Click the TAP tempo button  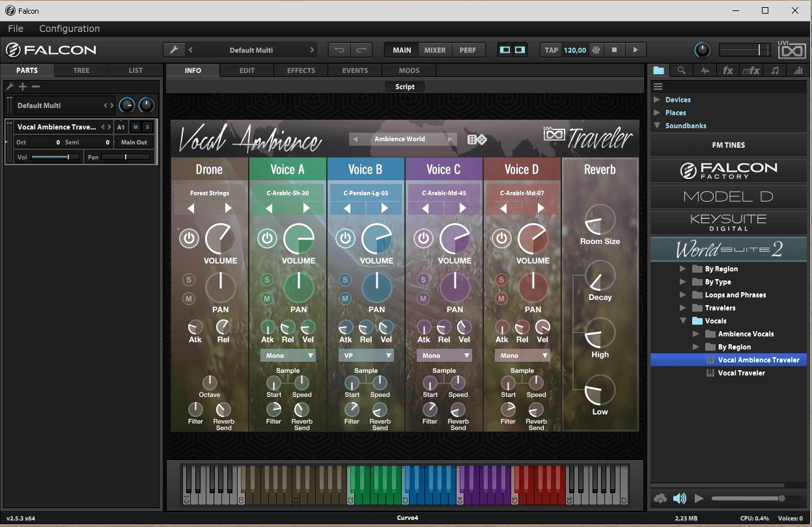click(552, 50)
